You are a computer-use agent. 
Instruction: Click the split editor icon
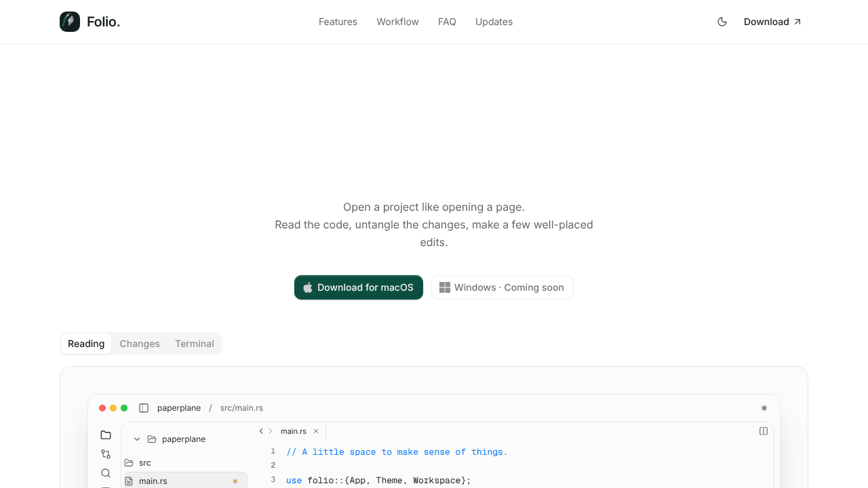[x=764, y=431]
